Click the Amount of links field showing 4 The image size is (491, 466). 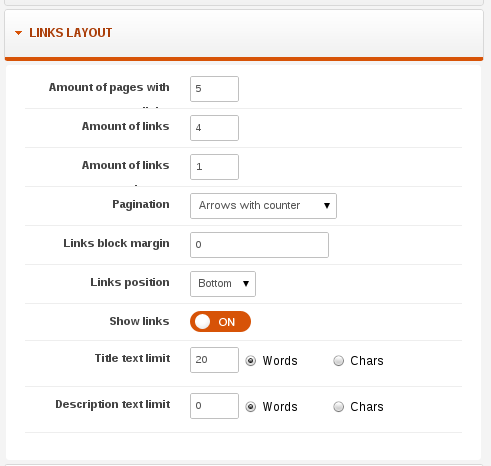[214, 128]
